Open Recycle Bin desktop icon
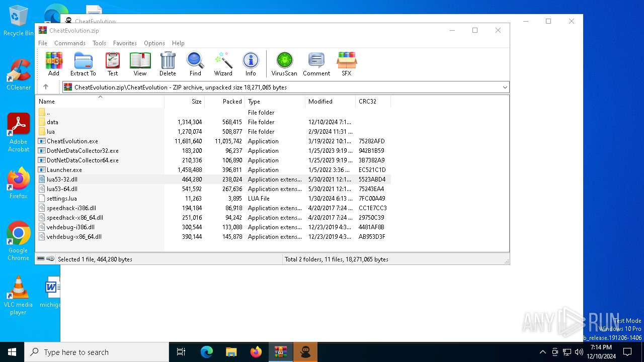Screen dimensions: 644x362 (19, 21)
